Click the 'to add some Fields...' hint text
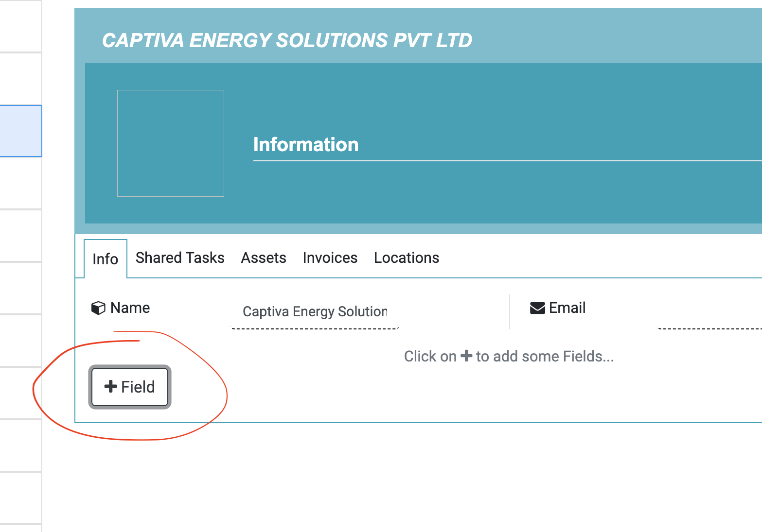 [x=545, y=357]
